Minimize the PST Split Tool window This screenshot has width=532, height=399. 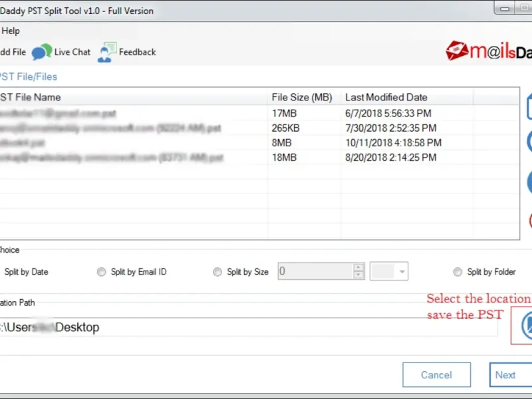(x=505, y=8)
